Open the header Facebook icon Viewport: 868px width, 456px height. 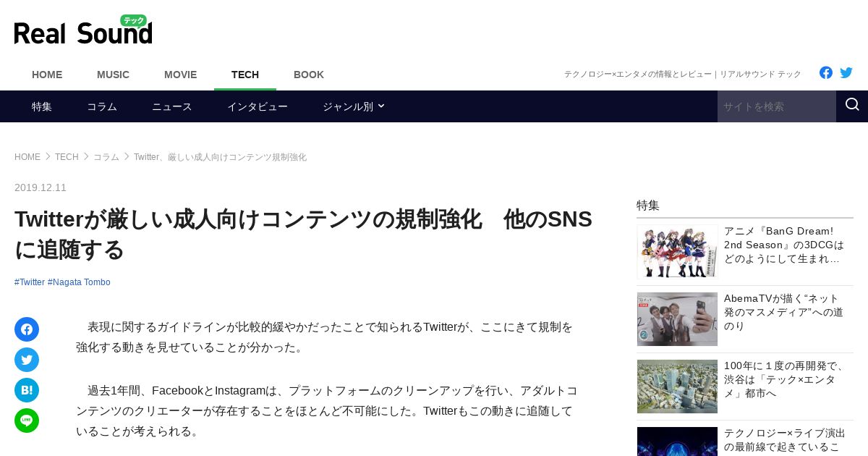826,72
